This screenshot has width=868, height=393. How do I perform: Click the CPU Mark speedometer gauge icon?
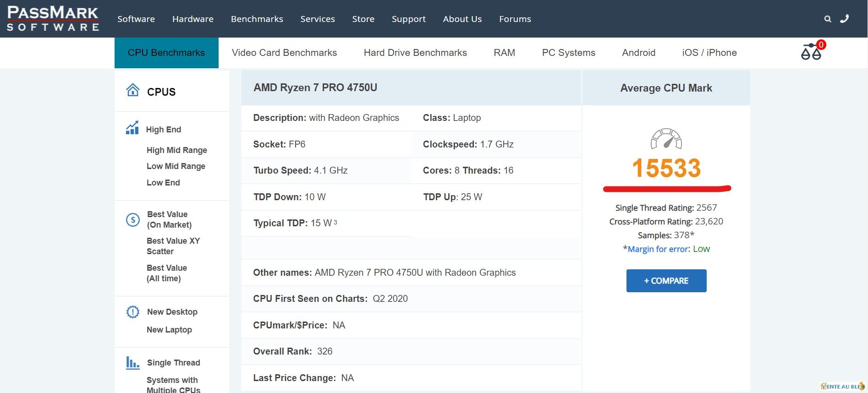point(666,139)
